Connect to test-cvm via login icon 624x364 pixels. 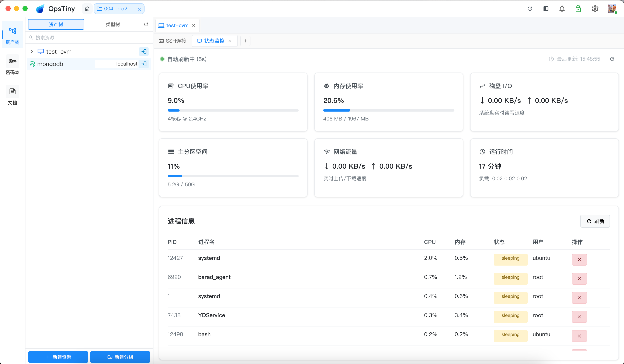144,52
